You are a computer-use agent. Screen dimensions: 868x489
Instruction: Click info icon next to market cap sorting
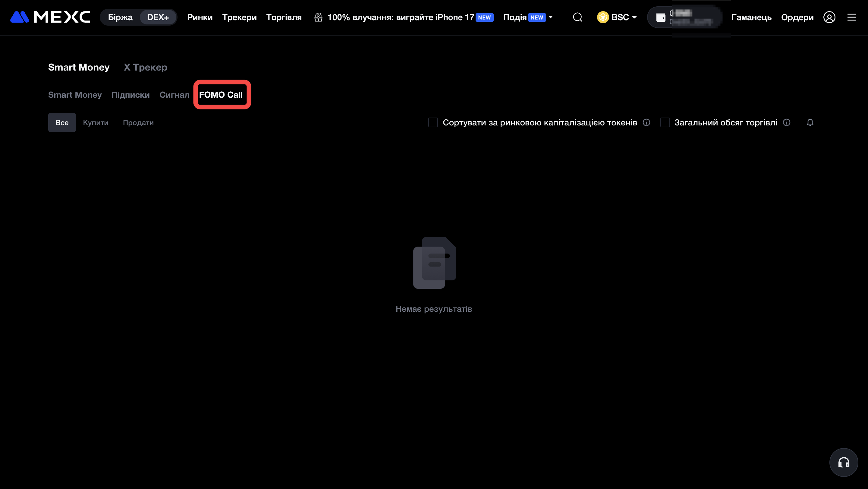click(x=646, y=123)
